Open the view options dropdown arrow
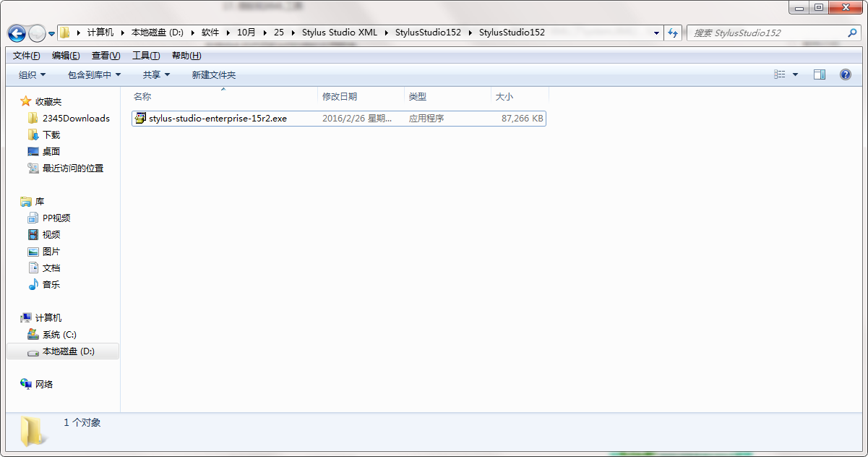Screen dimensions: 868x457 (x=796, y=74)
